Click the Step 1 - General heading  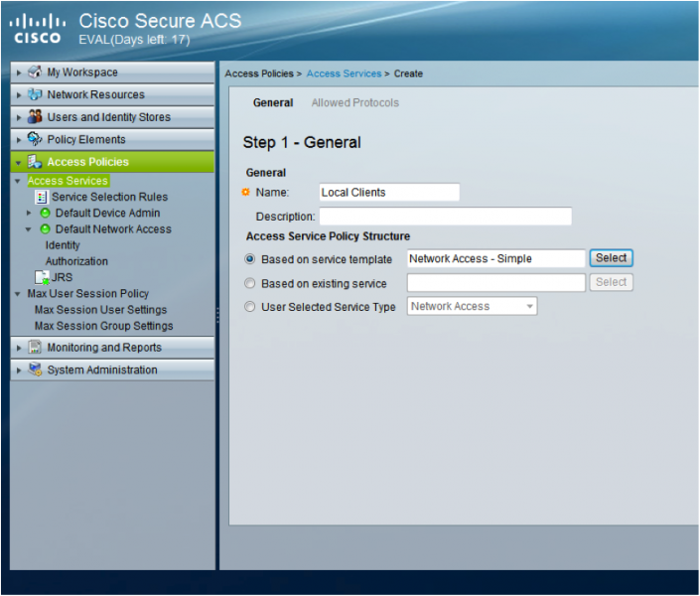coord(302,142)
